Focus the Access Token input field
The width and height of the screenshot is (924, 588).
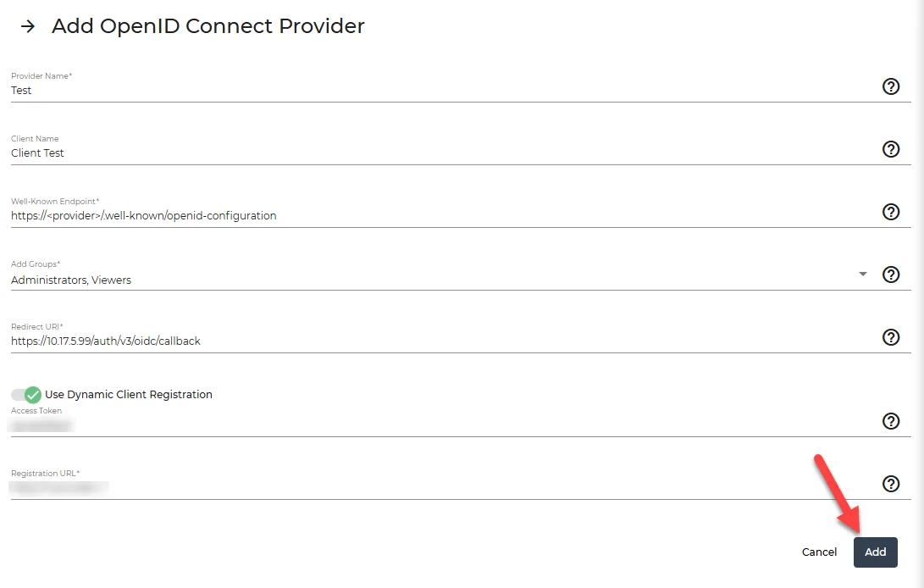click(x=442, y=425)
